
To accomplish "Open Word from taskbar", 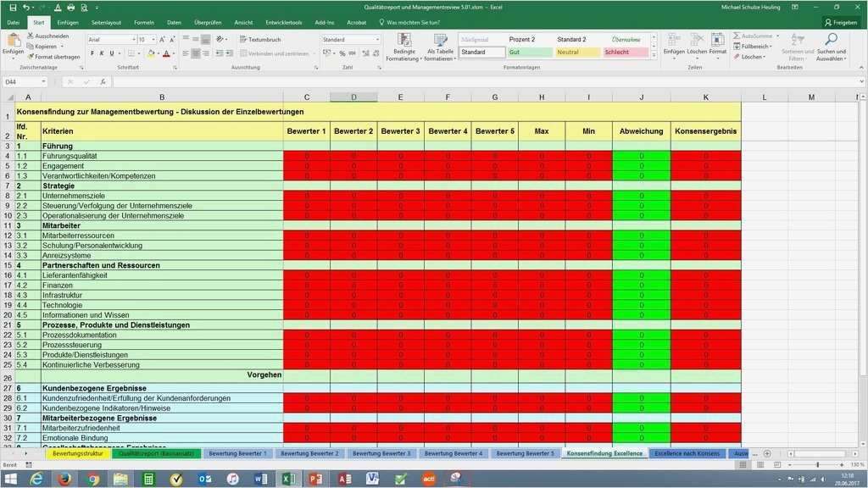I will point(261,479).
